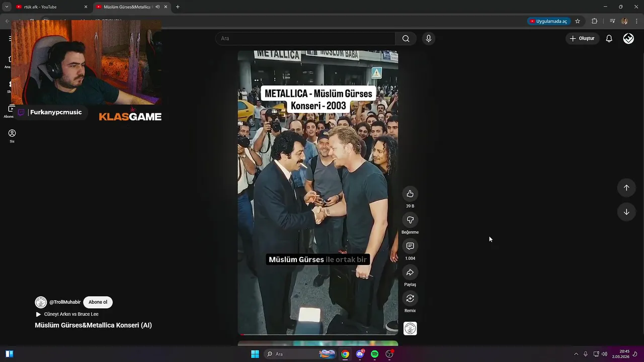The height and width of the screenshot is (362, 644).
Task: Click the video title Müslüm Gürses&Metallica Konseri (AI)
Action: pos(93,325)
